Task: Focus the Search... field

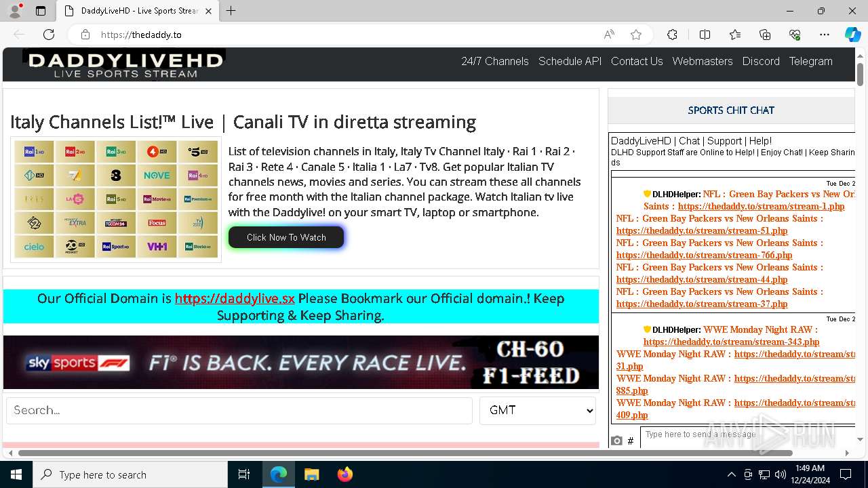Action: 239,410
